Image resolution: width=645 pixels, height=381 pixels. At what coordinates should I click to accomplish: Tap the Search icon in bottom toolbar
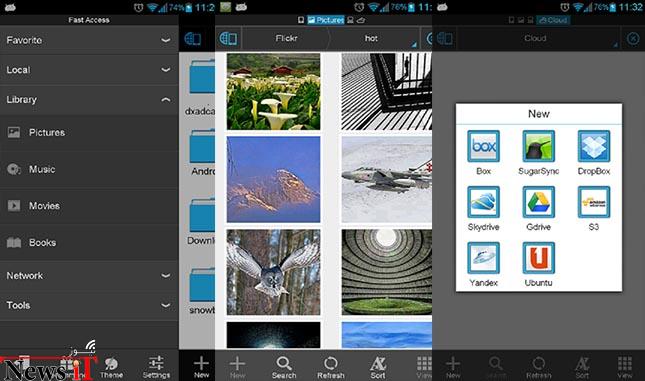pos(284,367)
